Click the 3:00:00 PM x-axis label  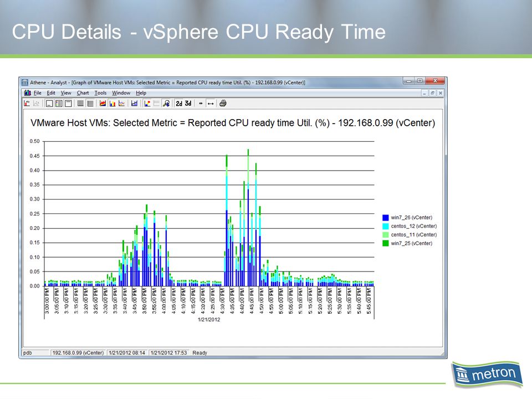pos(47,301)
